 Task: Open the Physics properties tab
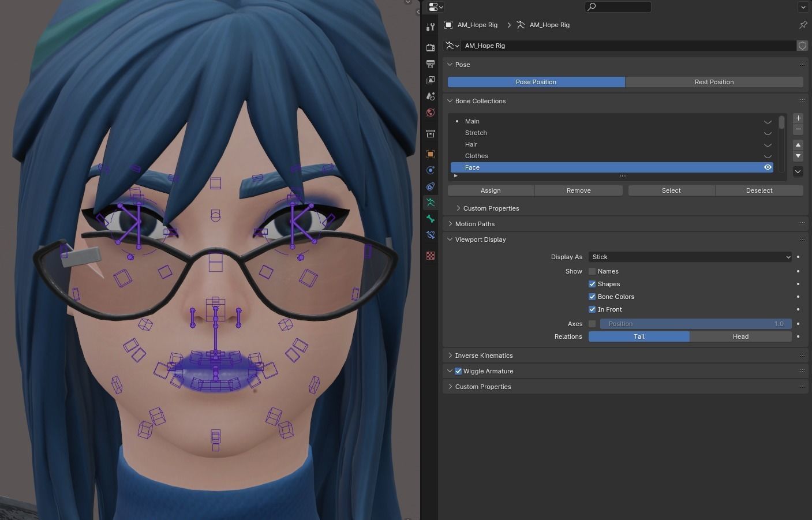click(x=431, y=170)
